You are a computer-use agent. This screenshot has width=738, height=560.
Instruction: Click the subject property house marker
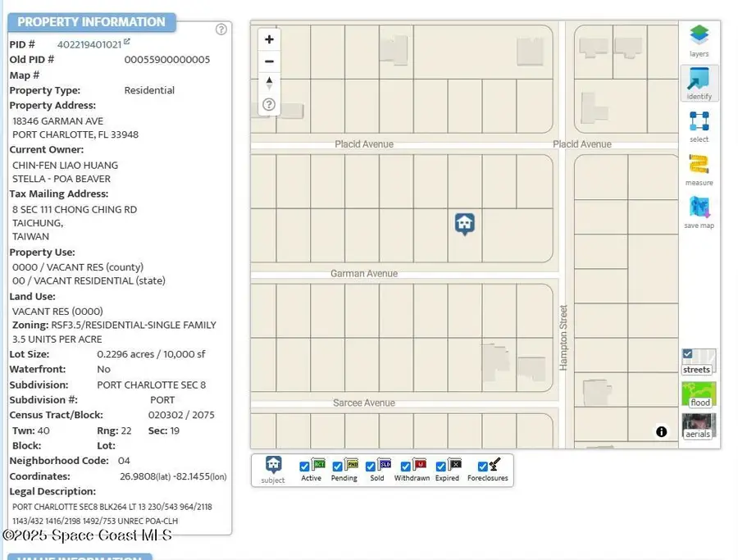click(465, 223)
